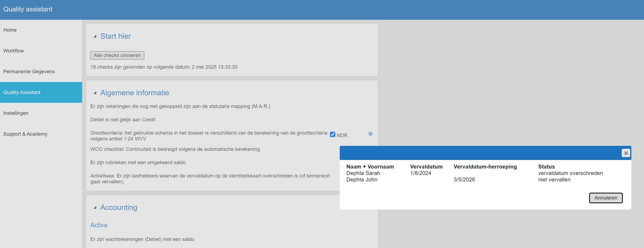
Task: Click the 'vervaldatum overschreden' status
Action: coord(570,173)
